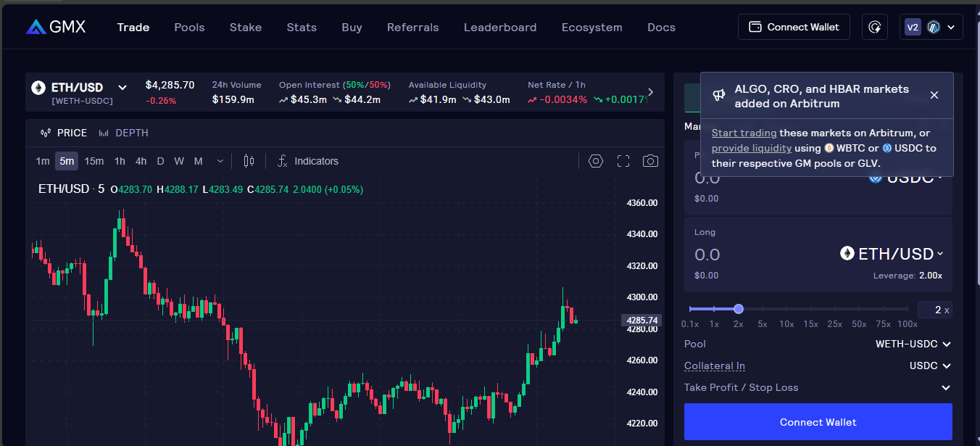
Task: Click the circular icon beside Connect Wallet
Action: 875,27
